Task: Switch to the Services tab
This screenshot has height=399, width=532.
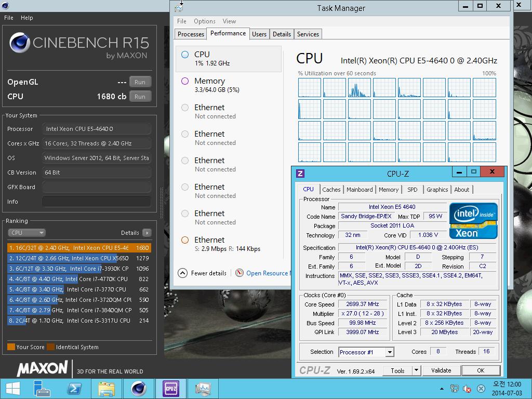Action: coord(308,34)
